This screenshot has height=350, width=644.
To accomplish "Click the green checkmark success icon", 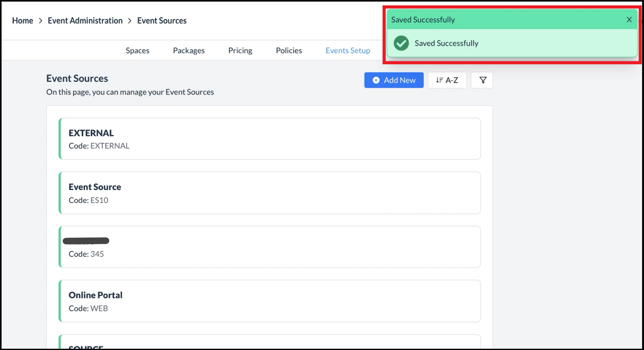I will pos(401,43).
